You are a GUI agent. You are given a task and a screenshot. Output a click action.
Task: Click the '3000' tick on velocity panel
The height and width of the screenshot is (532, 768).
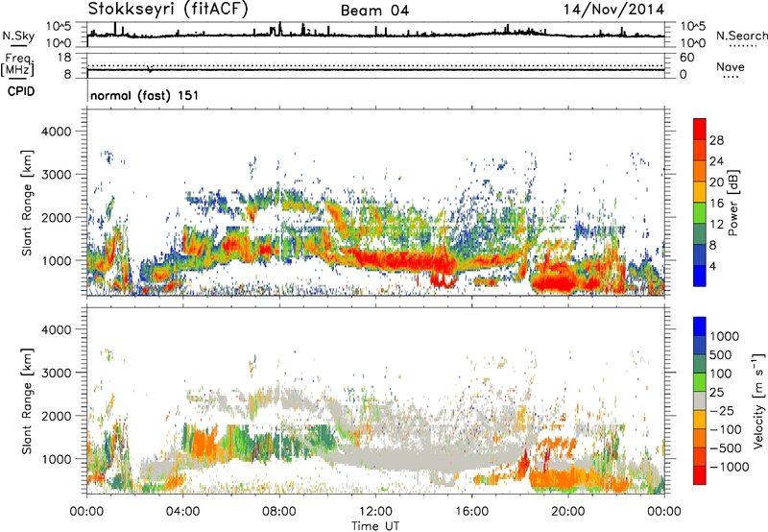(56, 373)
